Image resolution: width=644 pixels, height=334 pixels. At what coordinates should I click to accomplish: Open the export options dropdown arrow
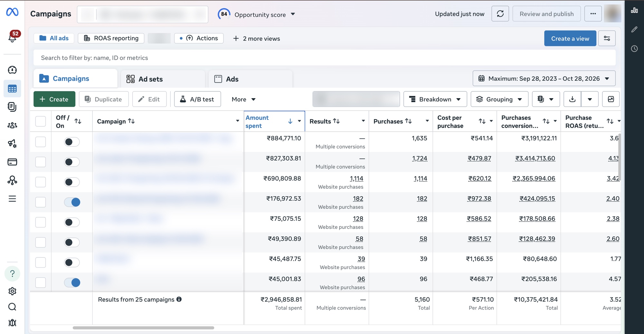tap(590, 99)
